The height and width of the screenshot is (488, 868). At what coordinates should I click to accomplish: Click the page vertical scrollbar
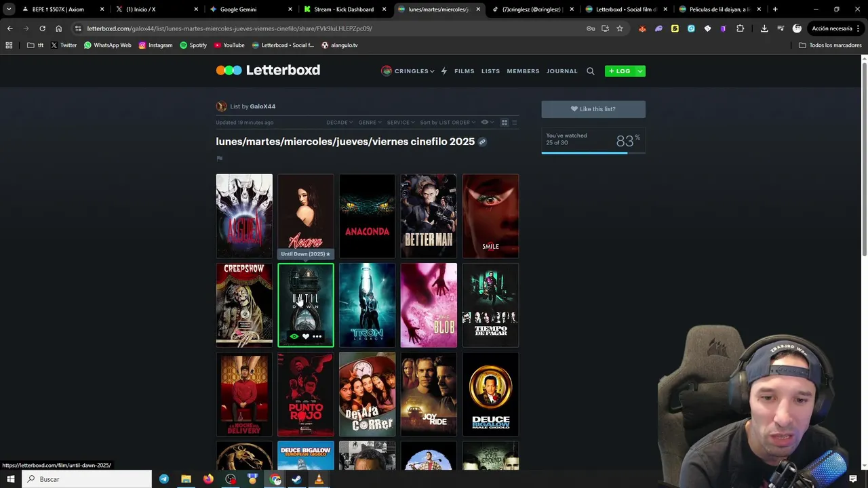pyautogui.click(x=865, y=159)
